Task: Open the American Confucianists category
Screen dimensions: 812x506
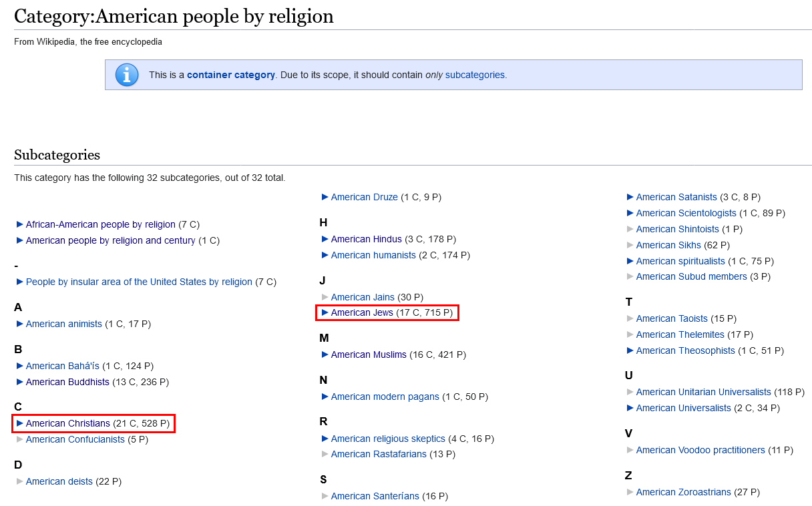Action: point(75,439)
